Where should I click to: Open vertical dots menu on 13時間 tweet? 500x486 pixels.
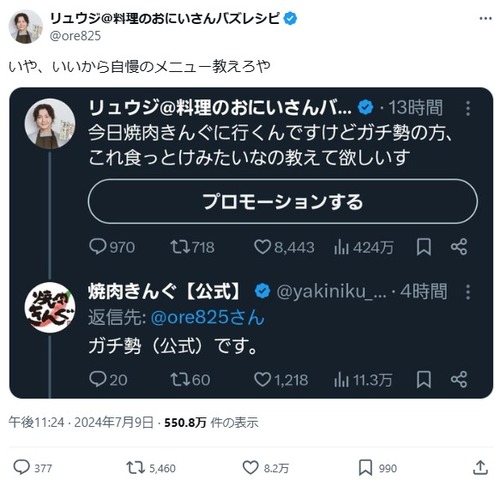point(468,108)
